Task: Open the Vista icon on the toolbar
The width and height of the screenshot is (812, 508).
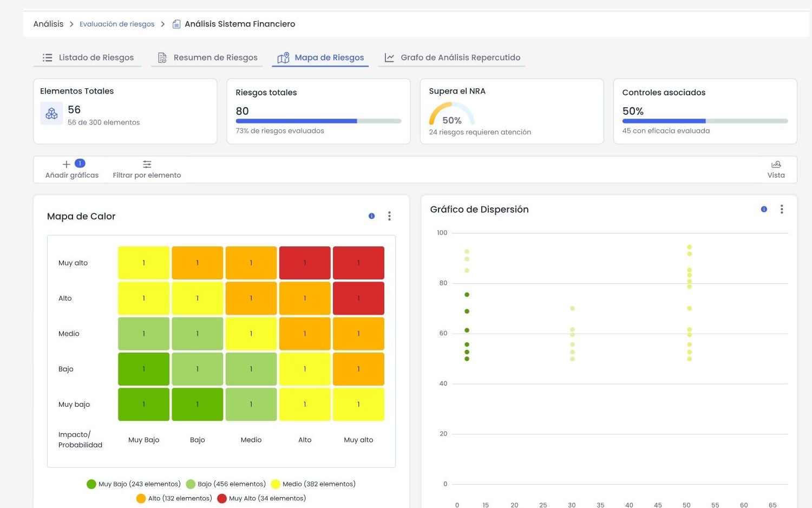Action: point(776,164)
